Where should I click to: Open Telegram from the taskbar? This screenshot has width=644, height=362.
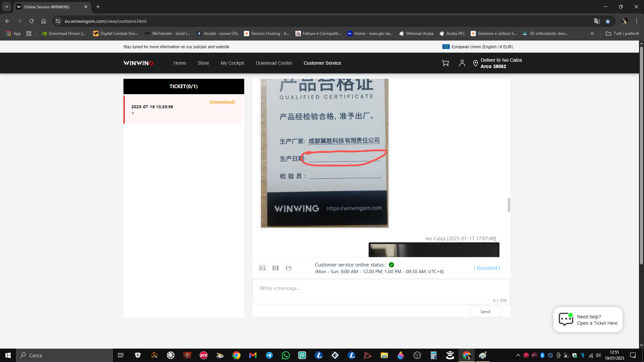click(x=269, y=355)
